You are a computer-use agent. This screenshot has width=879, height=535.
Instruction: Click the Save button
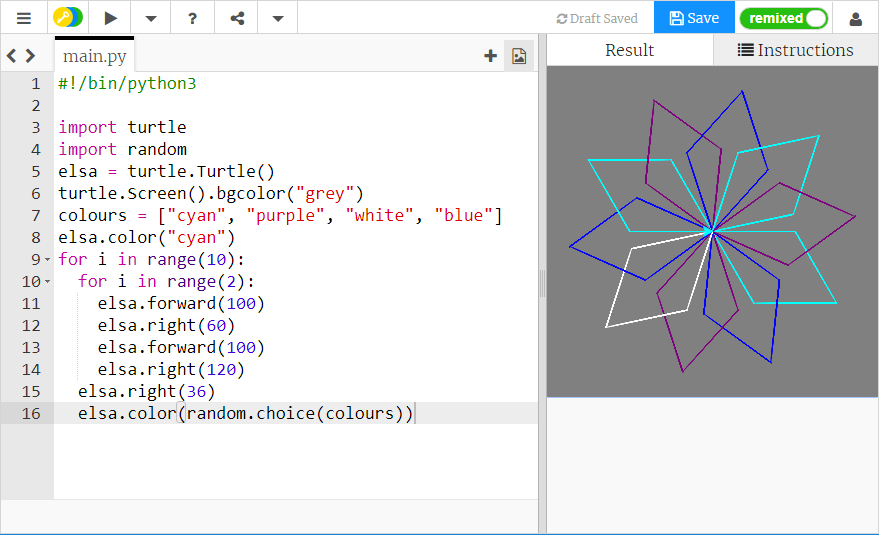[694, 18]
